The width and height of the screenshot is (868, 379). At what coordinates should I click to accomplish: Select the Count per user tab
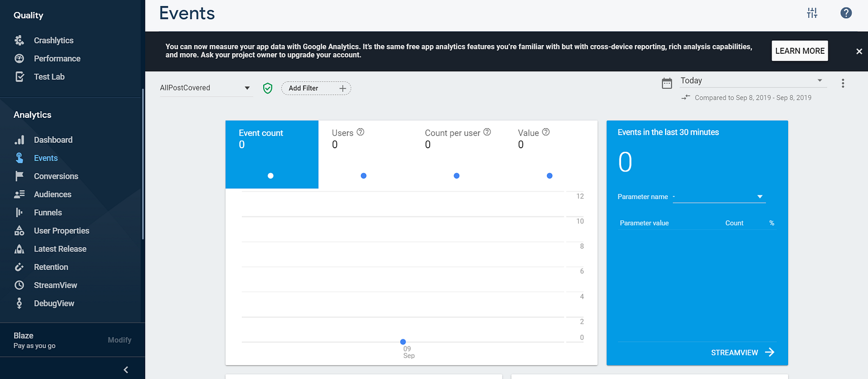[458, 154]
